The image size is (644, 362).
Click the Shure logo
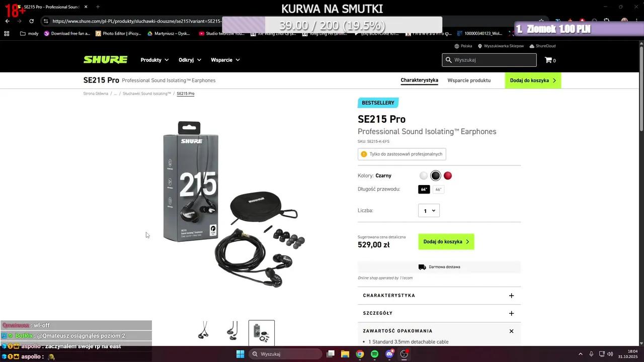(105, 60)
